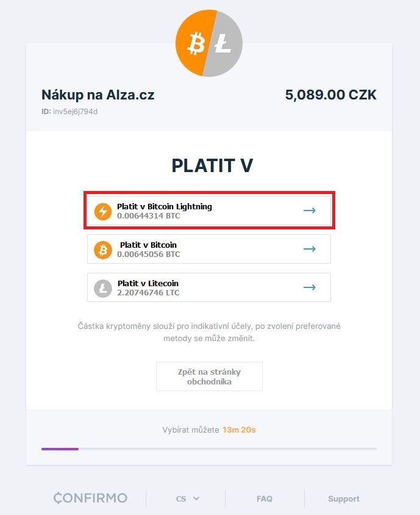
Task: Click the invoice ID inv5ej6j794d
Action: (x=75, y=112)
